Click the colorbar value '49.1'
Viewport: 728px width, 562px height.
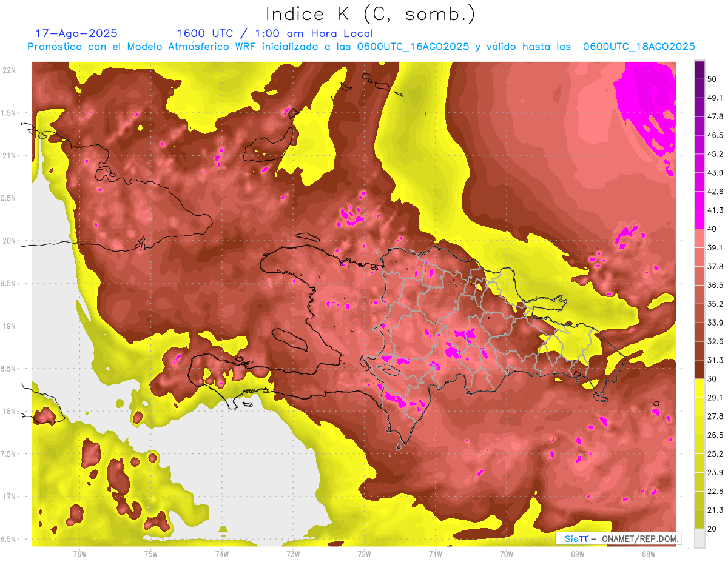715,98
